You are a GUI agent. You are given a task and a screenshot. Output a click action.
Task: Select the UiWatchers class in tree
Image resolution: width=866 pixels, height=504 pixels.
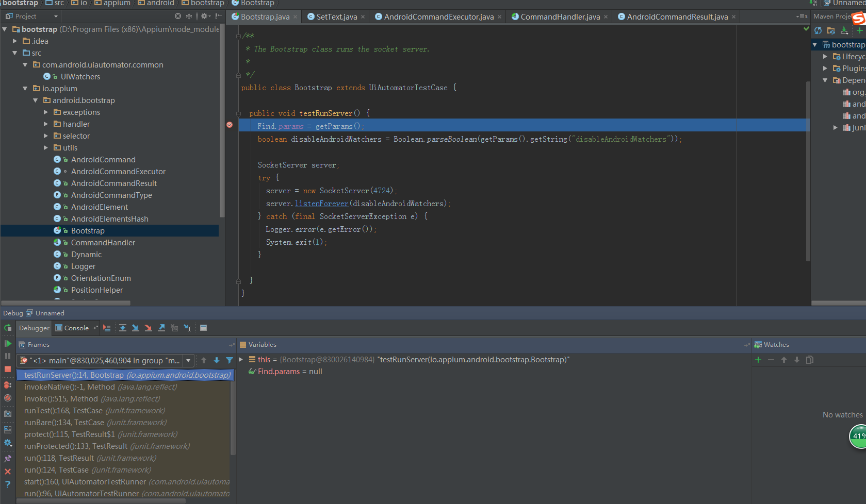(80, 77)
